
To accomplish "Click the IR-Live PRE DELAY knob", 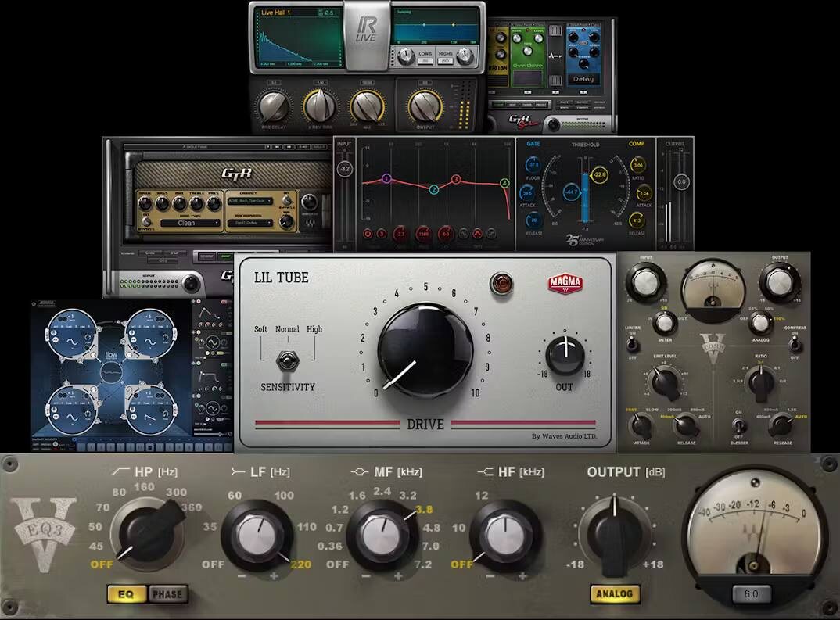I will 273,106.
